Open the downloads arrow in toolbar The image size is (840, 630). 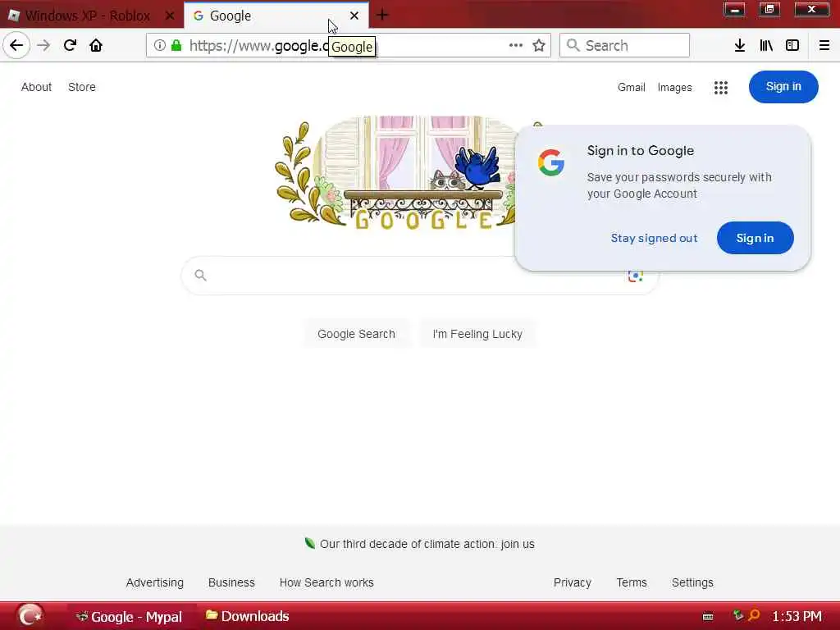point(740,46)
